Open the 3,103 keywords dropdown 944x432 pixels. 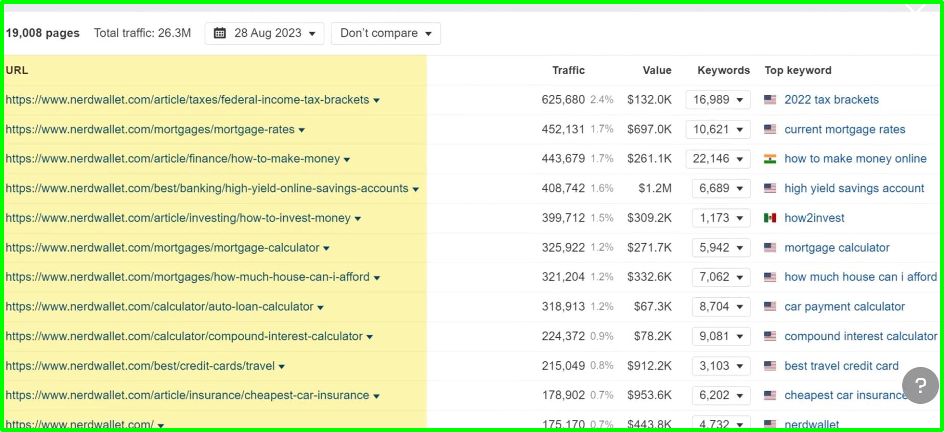[721, 365]
